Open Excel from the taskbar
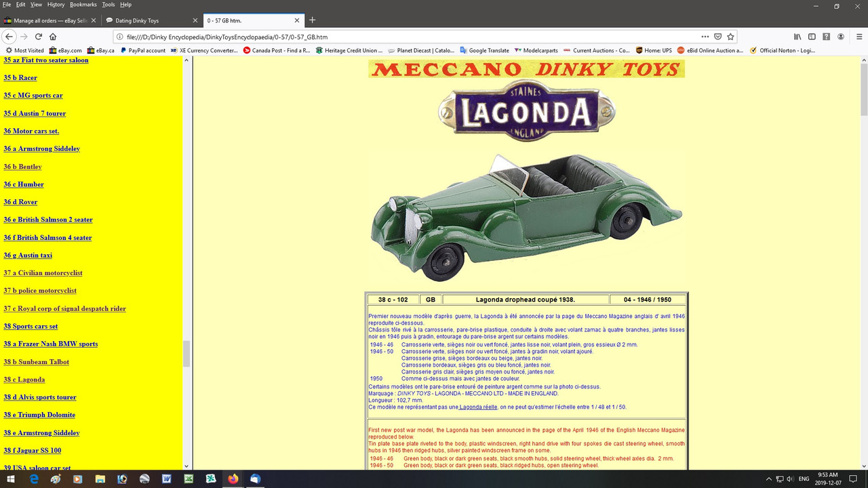Viewport: 868px width, 488px height. click(189, 479)
